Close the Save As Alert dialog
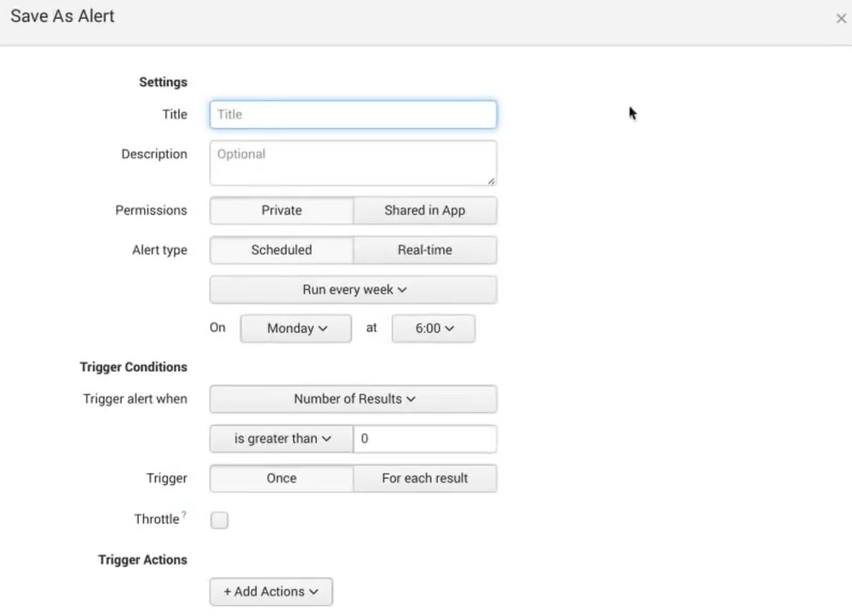 tap(841, 17)
